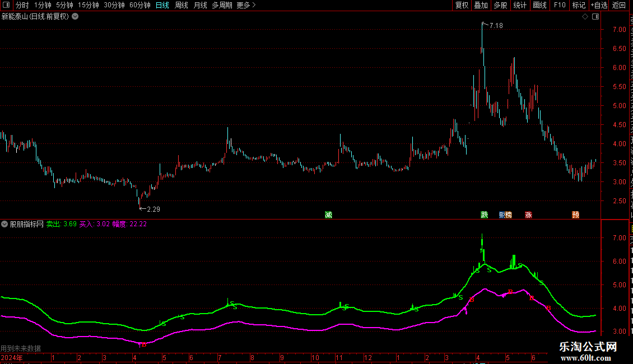Click the 卖出: 3.69 indicator value

pos(62,224)
